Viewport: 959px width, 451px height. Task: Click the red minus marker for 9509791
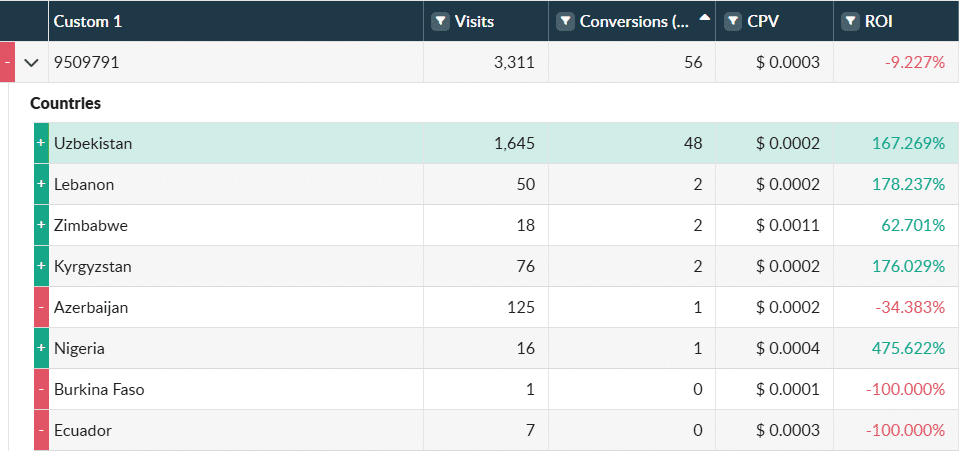7,62
